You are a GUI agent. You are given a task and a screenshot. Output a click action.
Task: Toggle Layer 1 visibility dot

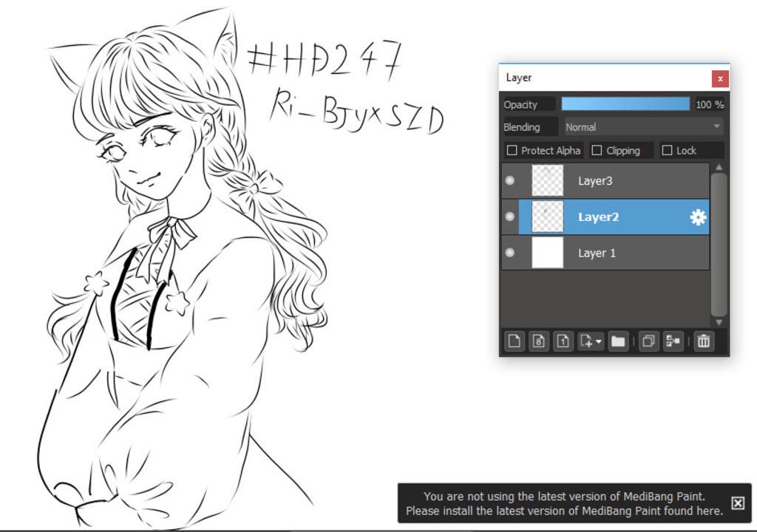point(509,253)
